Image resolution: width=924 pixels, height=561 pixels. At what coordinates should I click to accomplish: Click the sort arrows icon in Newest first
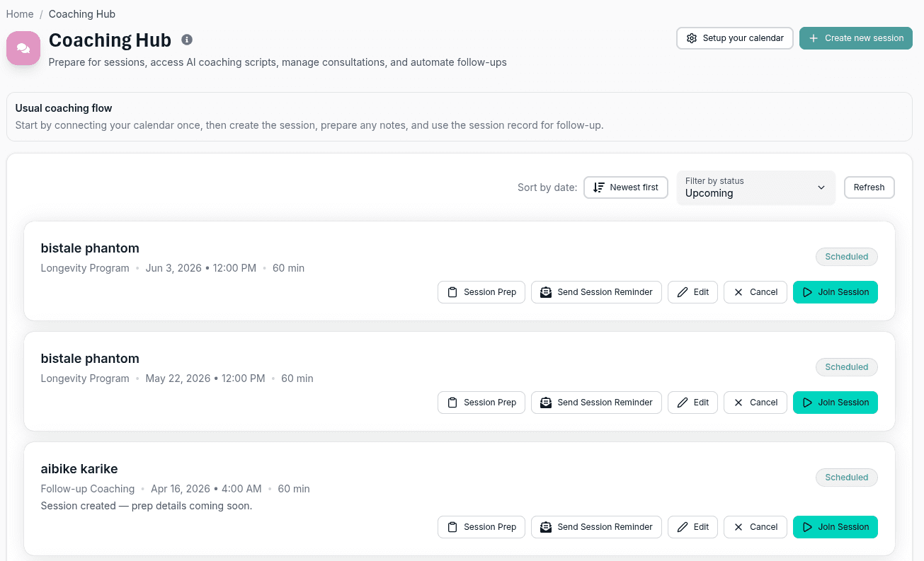[x=599, y=187]
